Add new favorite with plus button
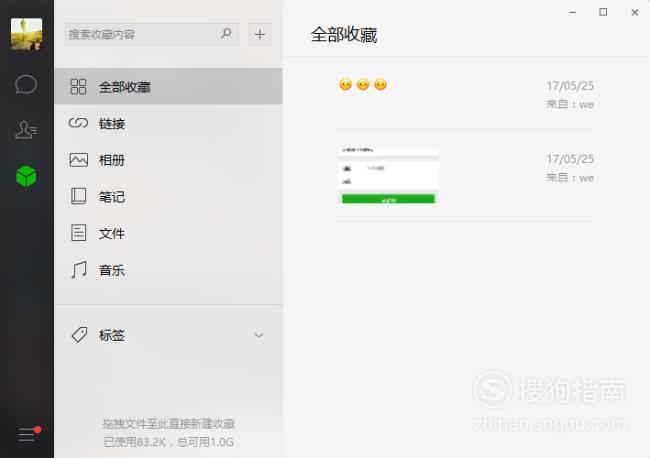The width and height of the screenshot is (650, 458). coord(260,34)
